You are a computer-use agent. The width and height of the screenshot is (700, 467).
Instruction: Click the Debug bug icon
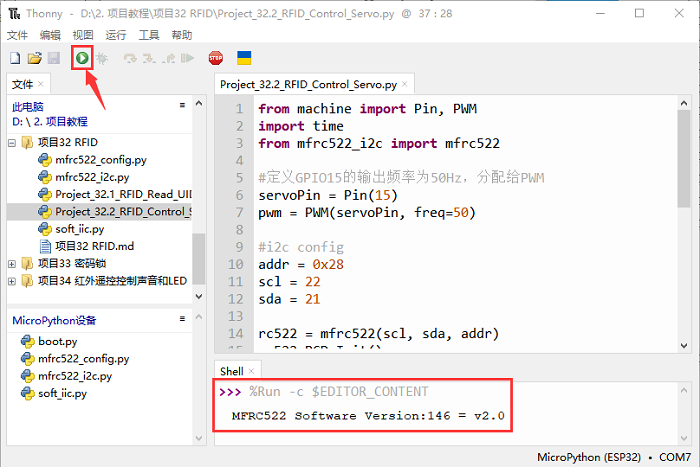click(x=101, y=59)
